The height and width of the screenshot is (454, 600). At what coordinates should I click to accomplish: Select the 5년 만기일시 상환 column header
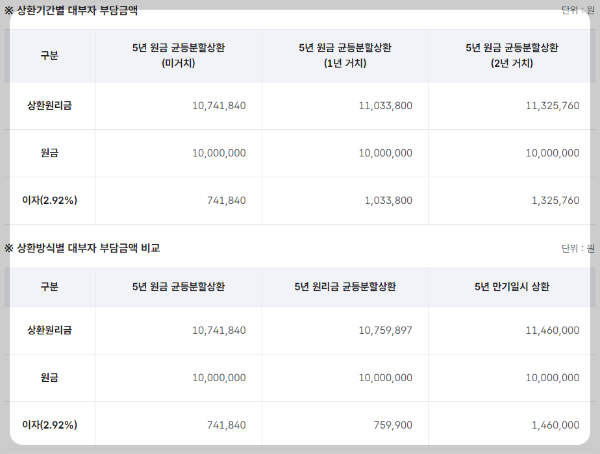(x=512, y=287)
